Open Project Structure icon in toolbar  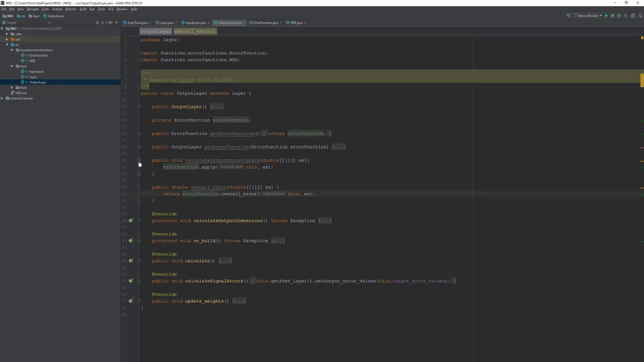pos(633,16)
